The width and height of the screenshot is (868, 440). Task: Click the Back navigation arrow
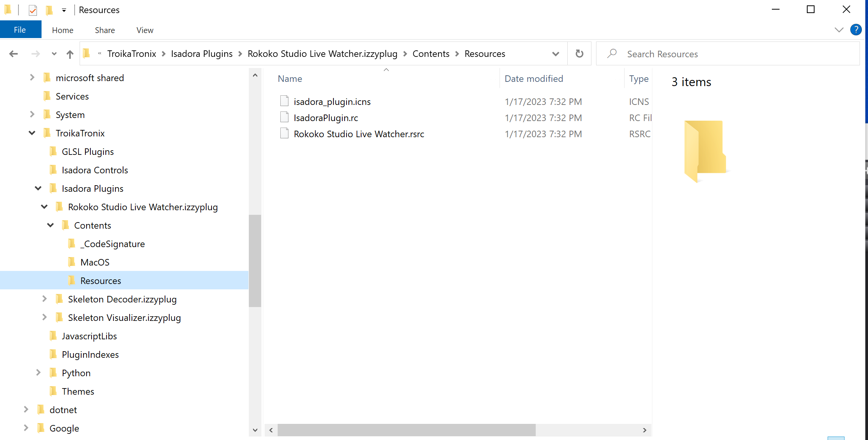pyautogui.click(x=13, y=54)
